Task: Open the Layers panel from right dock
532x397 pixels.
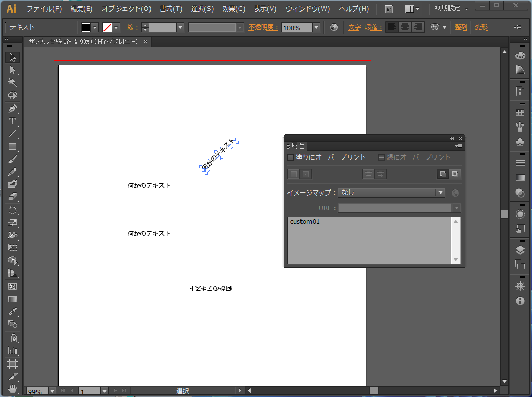Action: pyautogui.click(x=520, y=249)
